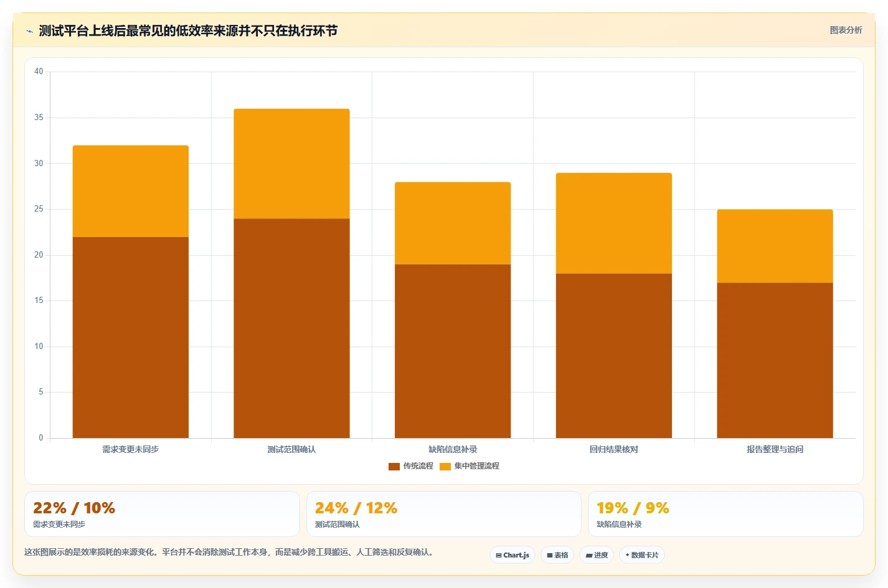
Task: Click the orange 集中管理流程 bar segment for 报告整理与追问
Action: [x=775, y=246]
